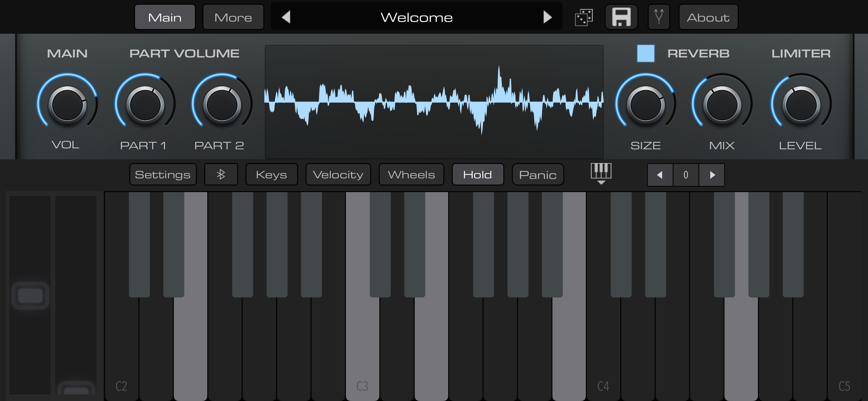
Task: Click the dice randomize preset icon
Action: point(584,17)
